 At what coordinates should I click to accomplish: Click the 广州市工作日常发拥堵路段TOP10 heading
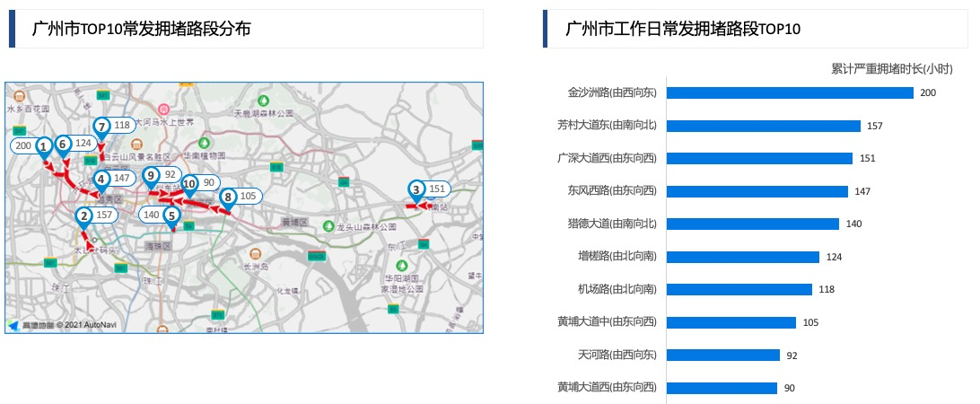tap(683, 29)
